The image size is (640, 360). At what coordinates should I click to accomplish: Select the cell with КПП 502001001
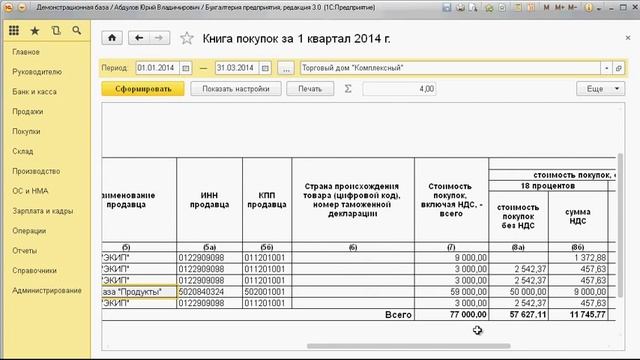pos(267,292)
